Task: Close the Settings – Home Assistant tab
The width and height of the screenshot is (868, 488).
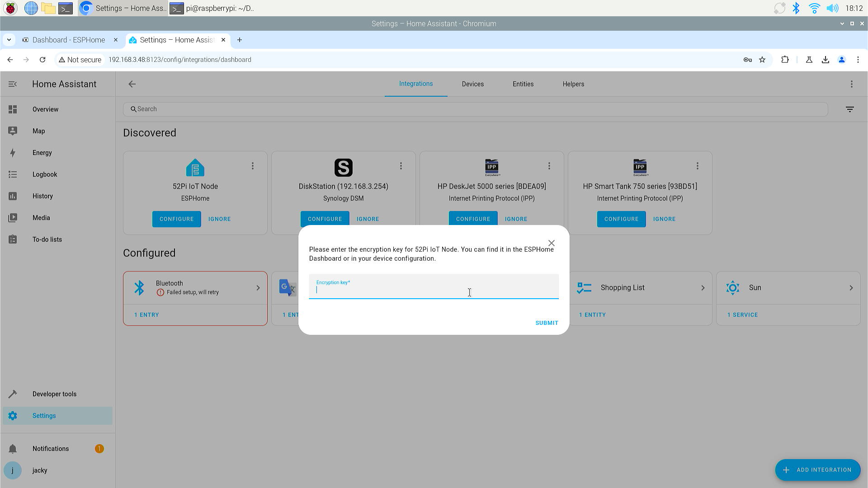Action: (x=223, y=40)
